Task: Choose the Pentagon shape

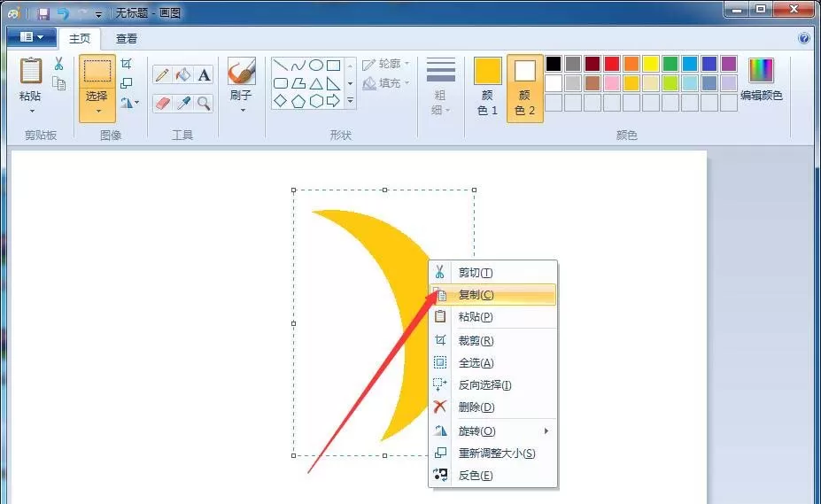Action: point(298,101)
